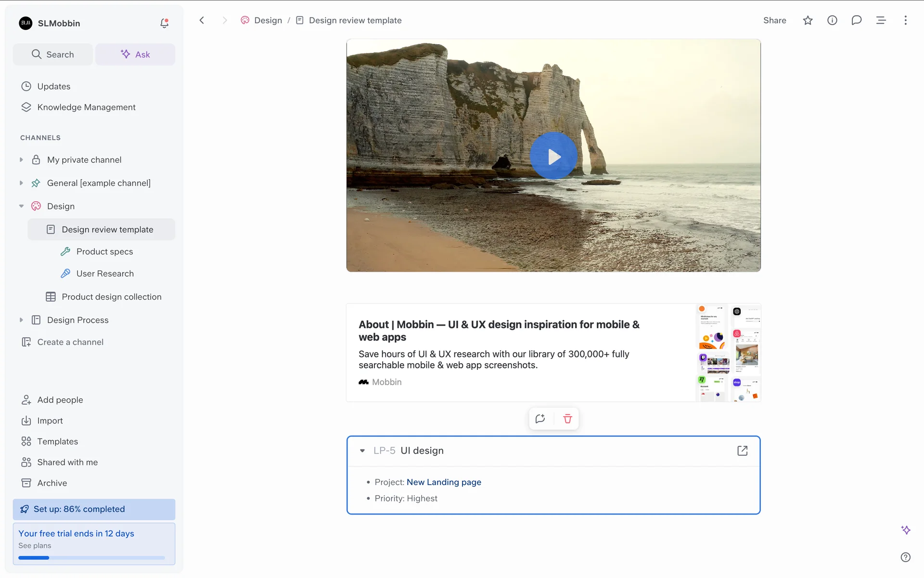Open the document info icon
The height and width of the screenshot is (578, 924).
coord(832,20)
